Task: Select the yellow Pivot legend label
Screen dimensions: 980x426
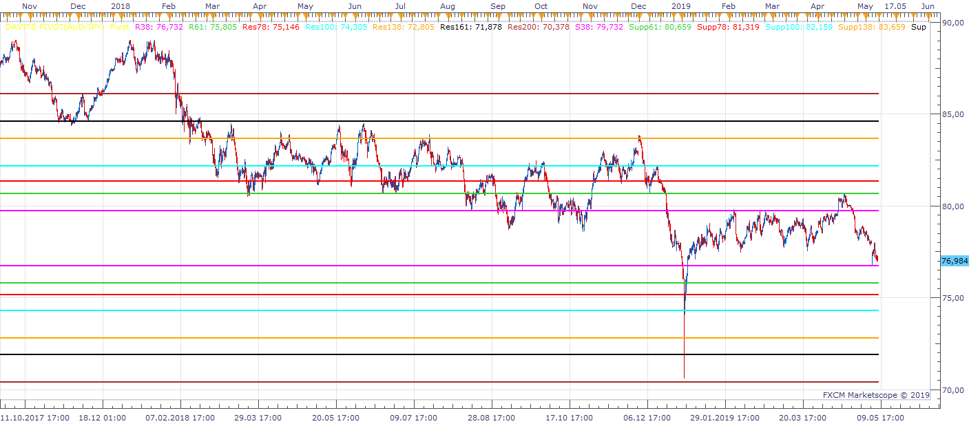Action: coord(120,28)
